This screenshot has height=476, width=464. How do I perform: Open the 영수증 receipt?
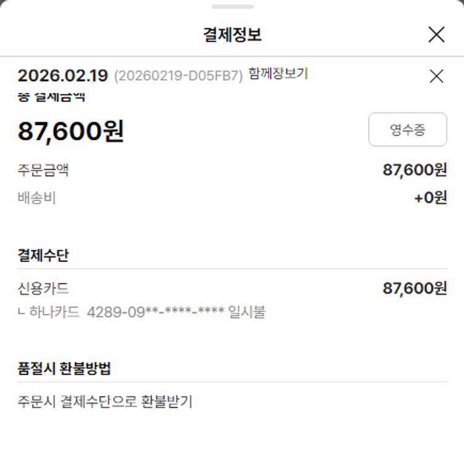(x=407, y=129)
